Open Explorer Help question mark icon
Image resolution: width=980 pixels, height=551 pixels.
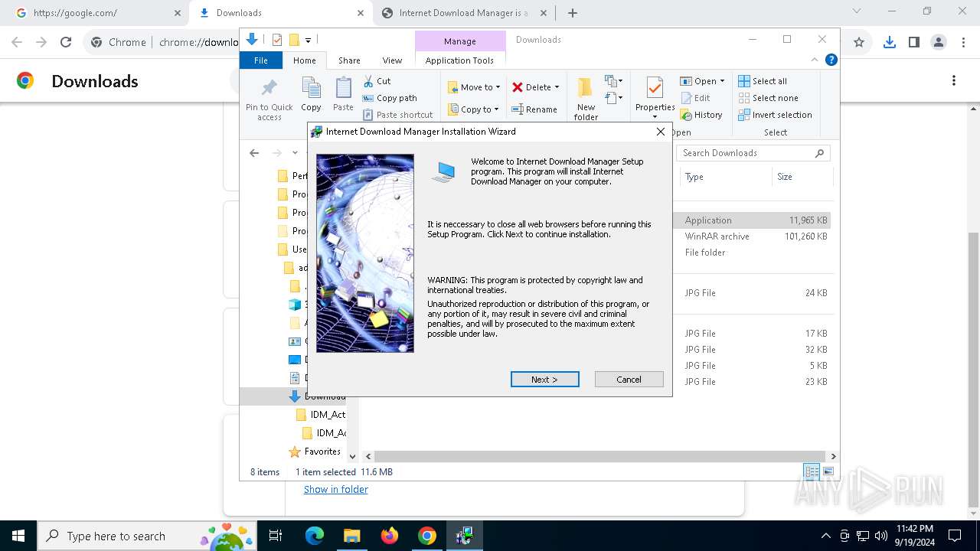point(831,60)
